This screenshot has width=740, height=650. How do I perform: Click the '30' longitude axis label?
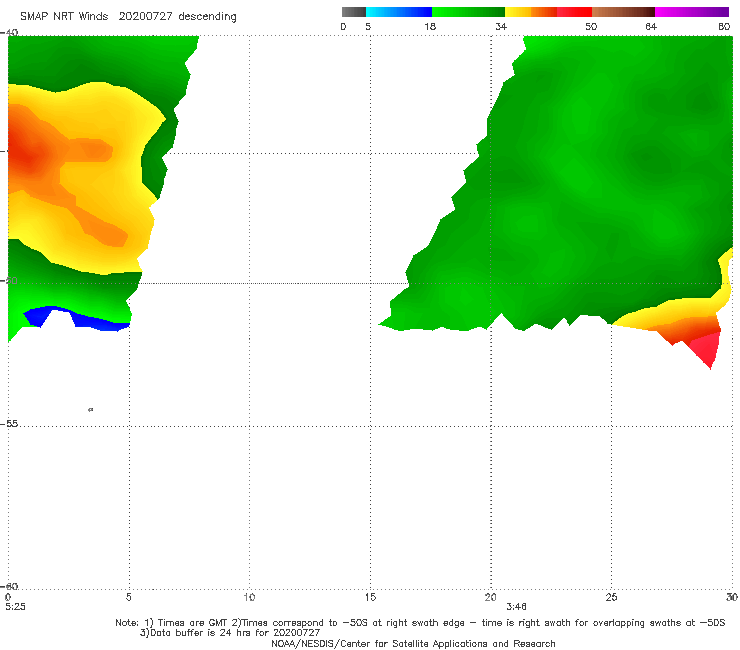[732, 598]
